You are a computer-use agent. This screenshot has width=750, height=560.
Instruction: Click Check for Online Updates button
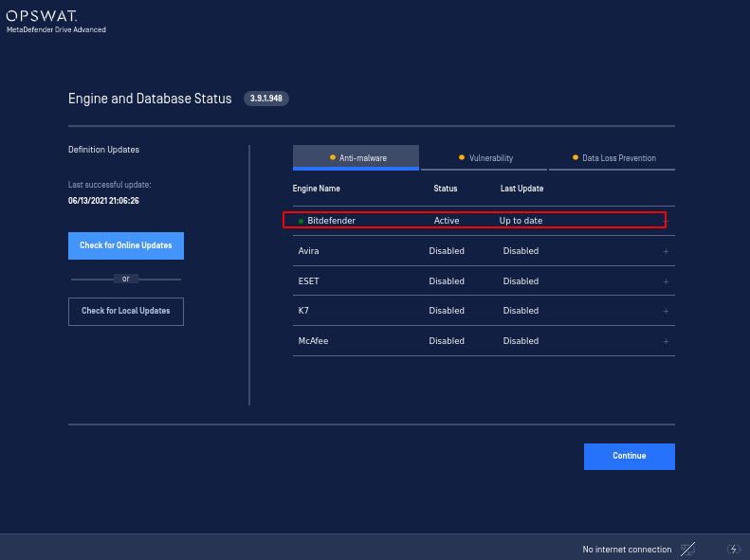[126, 245]
